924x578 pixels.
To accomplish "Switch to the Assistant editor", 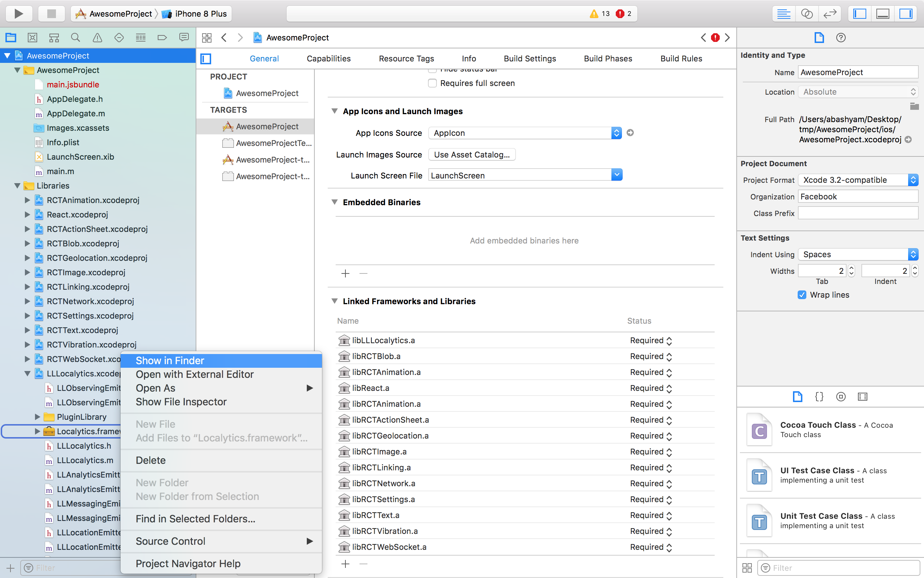I will click(807, 14).
